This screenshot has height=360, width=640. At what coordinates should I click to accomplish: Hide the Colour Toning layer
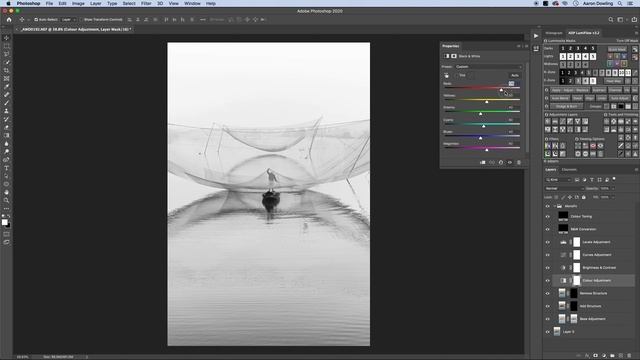pos(548,216)
